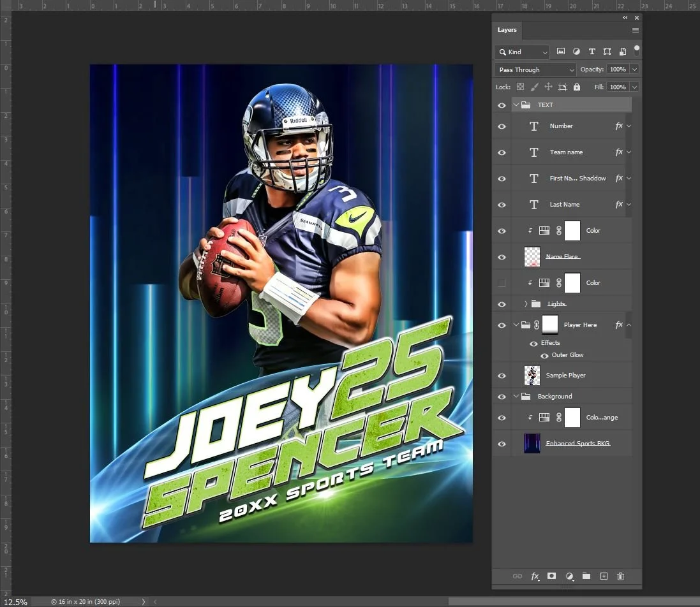Select Enhanced Sports BKG layer thumbnail
700x607 pixels.
(532, 443)
